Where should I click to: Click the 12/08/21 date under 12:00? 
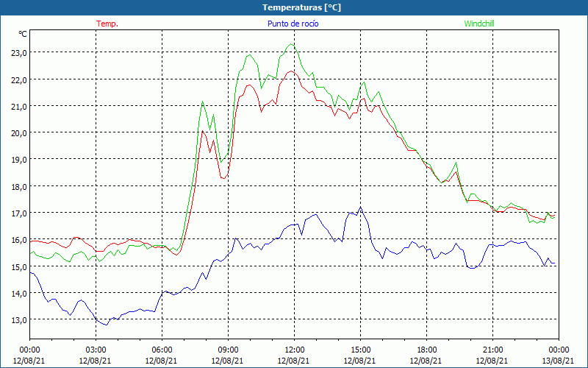pos(293,361)
